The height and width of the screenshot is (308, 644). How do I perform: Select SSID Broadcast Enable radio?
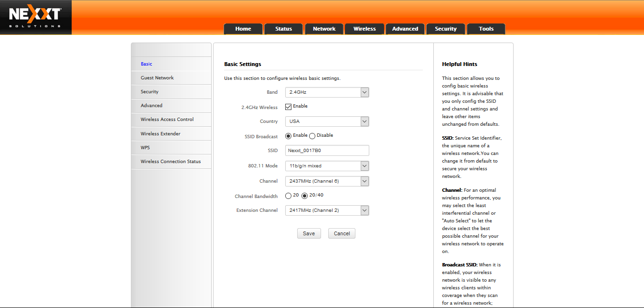[x=288, y=136]
